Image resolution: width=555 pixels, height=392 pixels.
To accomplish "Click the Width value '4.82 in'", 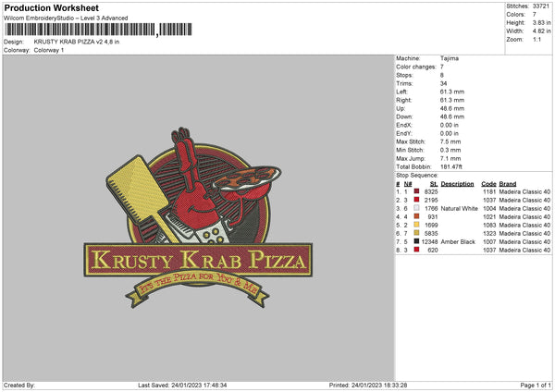I will click(541, 31).
